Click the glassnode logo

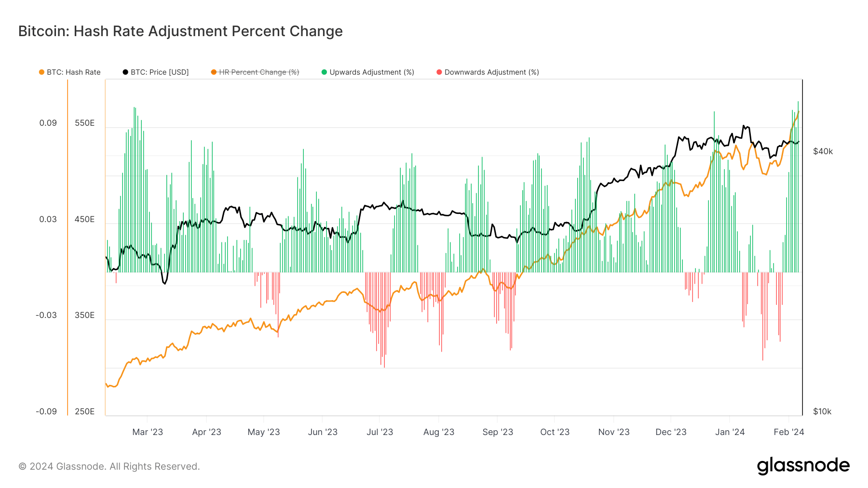[x=803, y=465]
